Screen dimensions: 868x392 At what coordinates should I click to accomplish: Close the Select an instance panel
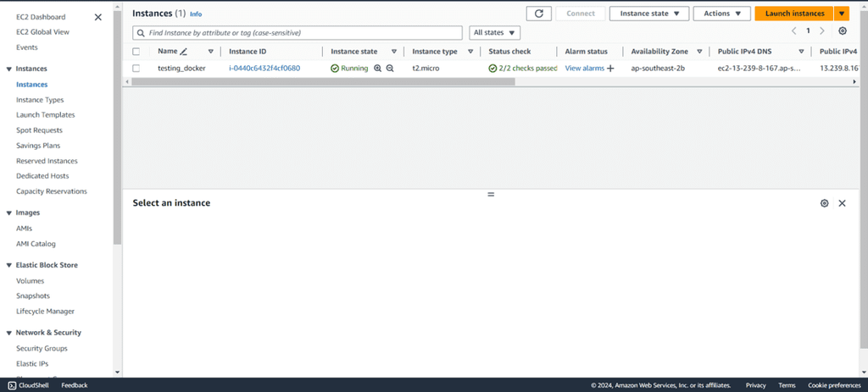click(842, 203)
